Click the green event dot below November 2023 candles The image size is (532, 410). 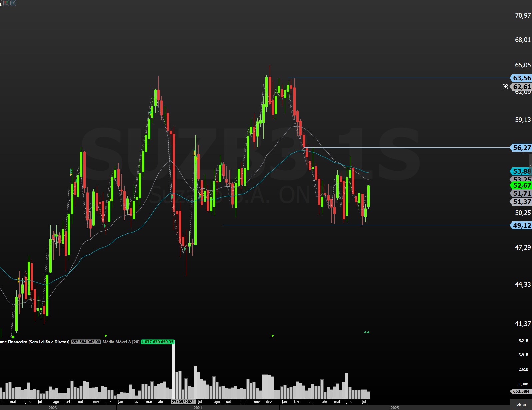point(106,336)
